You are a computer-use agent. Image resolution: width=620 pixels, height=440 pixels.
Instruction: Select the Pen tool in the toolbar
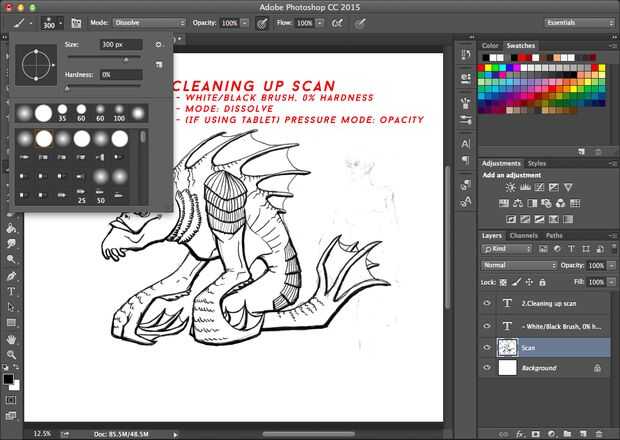coord(11,275)
